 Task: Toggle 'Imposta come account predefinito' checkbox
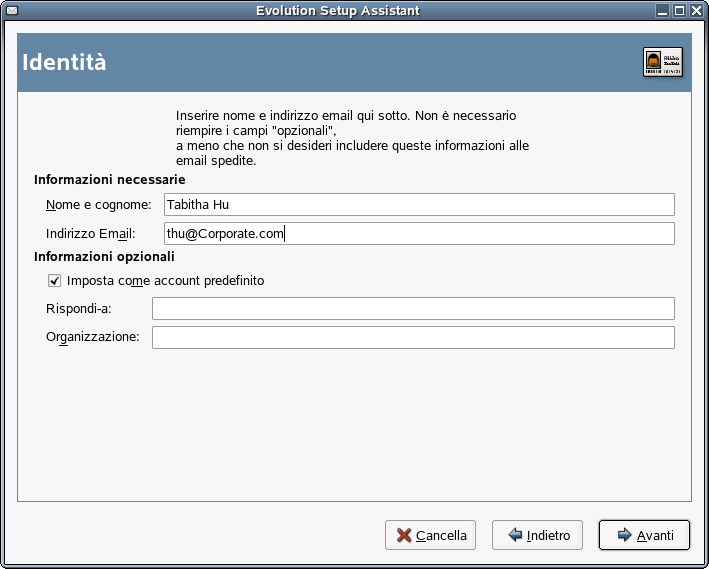(x=54, y=281)
